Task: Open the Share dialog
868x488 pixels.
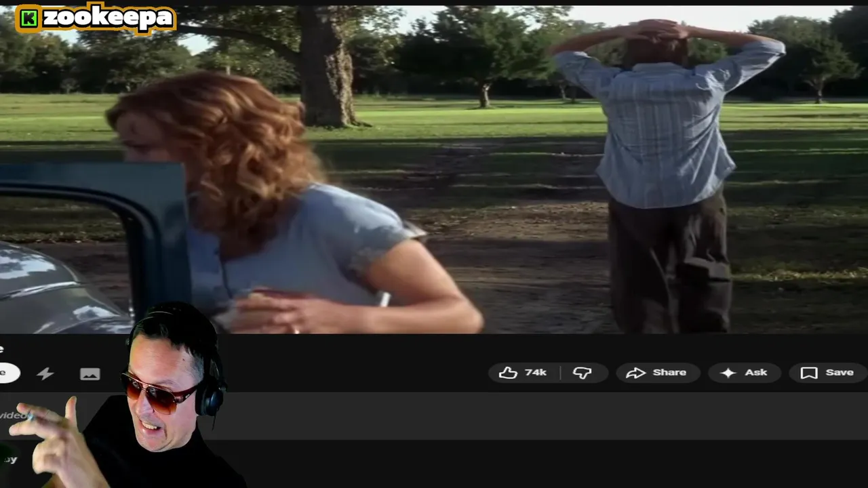Action: [x=657, y=373]
